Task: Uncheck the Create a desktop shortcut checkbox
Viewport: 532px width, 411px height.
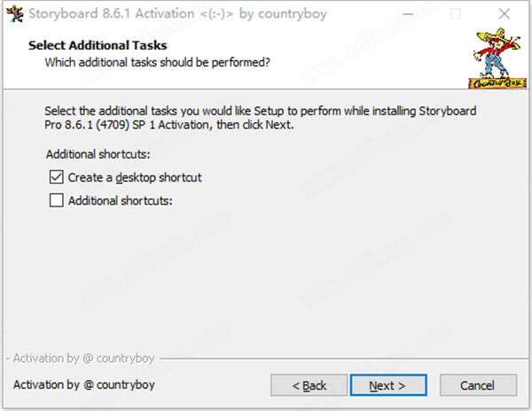Action: point(57,177)
